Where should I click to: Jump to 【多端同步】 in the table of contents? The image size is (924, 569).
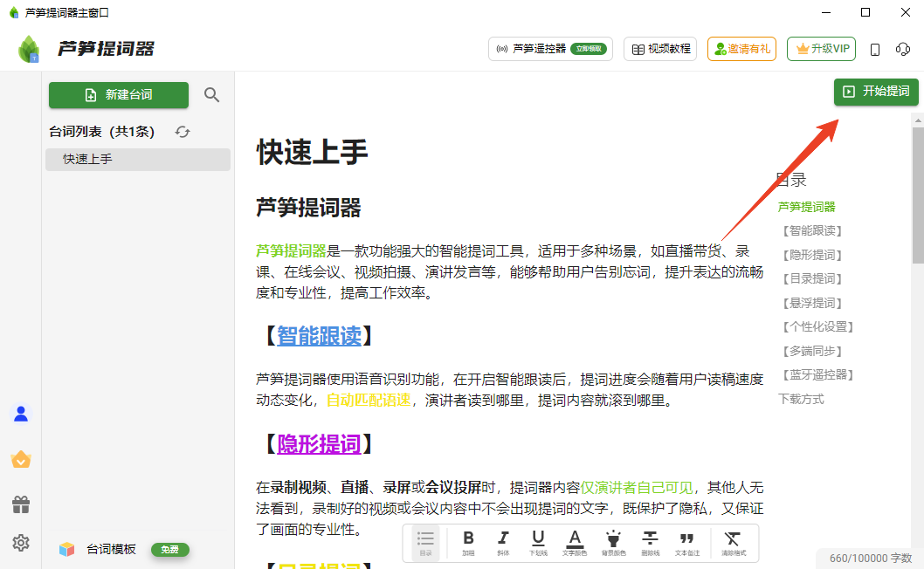coord(812,351)
